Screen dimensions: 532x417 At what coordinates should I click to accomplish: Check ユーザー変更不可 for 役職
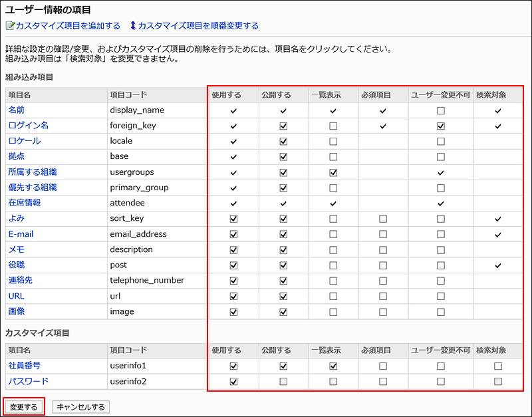point(441,265)
